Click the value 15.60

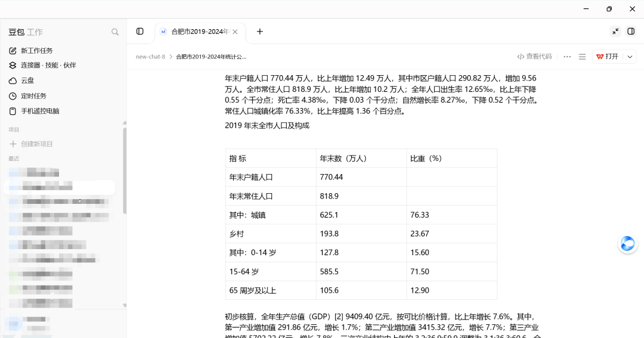[420, 253]
